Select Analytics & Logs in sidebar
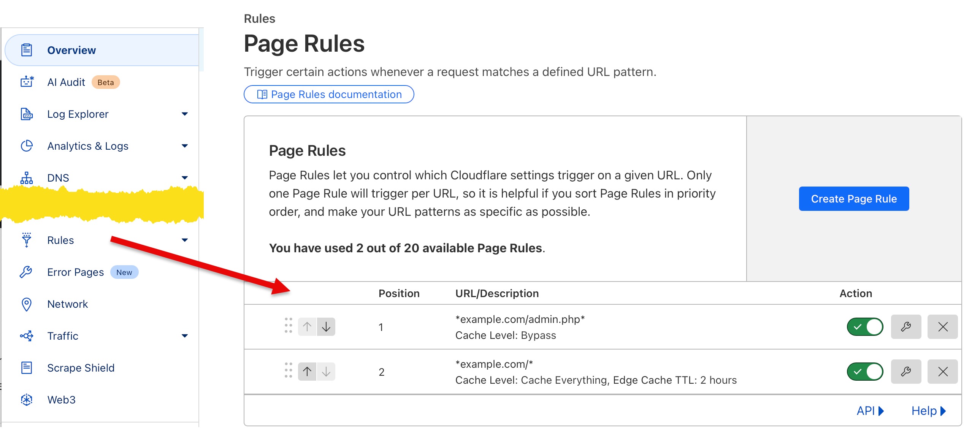The height and width of the screenshot is (443, 980). point(87,146)
